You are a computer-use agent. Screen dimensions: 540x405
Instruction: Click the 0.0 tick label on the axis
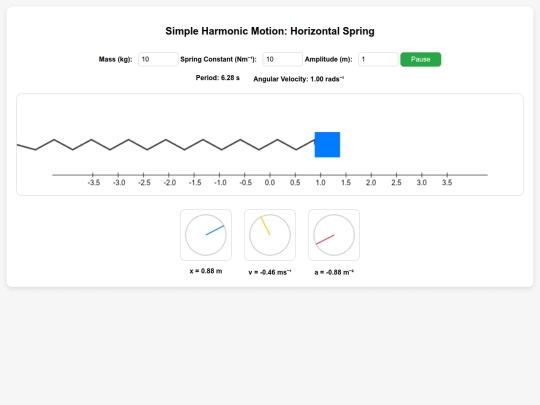270,183
